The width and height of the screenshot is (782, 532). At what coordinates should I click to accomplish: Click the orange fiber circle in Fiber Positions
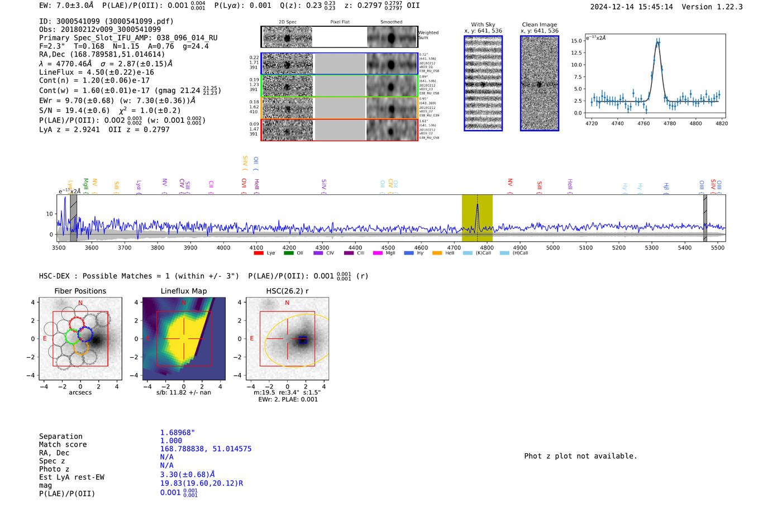pyautogui.click(x=81, y=348)
